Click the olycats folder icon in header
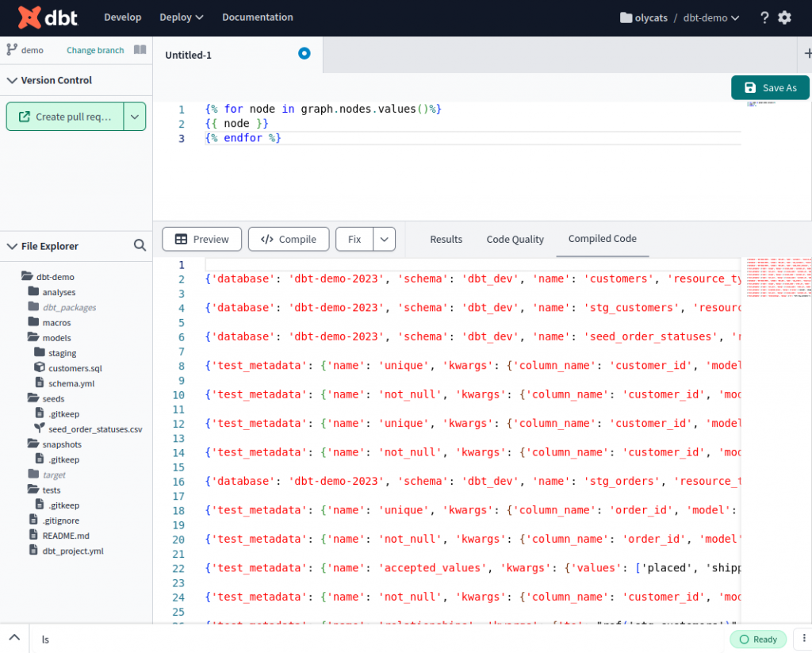812x653 pixels. tap(626, 17)
